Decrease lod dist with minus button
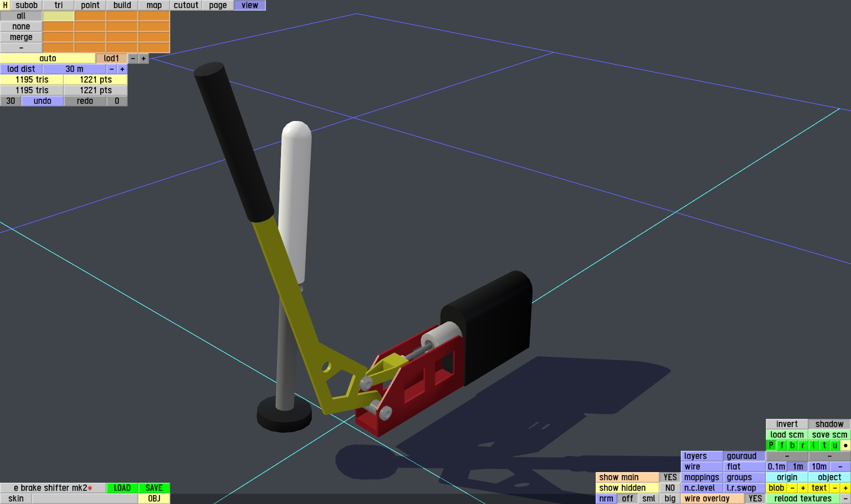851x504 pixels. [x=112, y=69]
